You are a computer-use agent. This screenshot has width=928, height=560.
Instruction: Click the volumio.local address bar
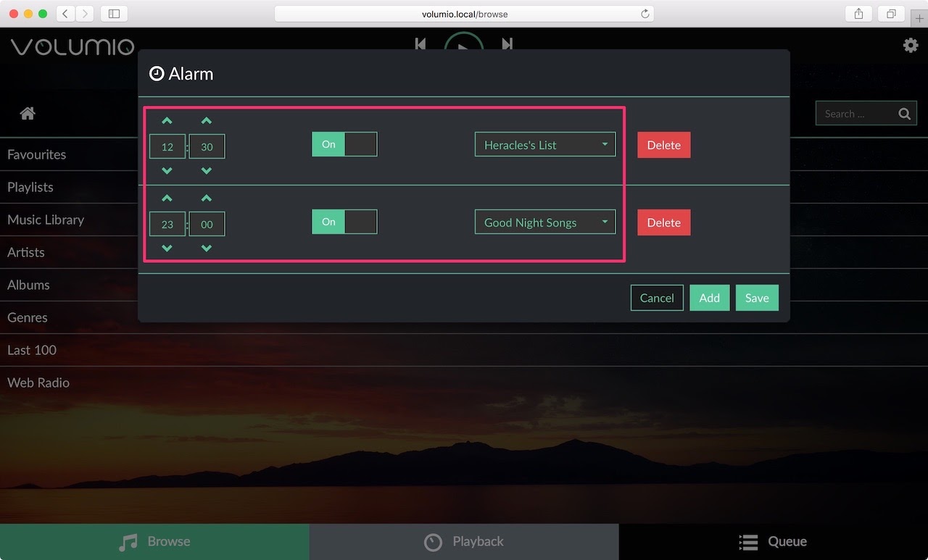click(464, 14)
